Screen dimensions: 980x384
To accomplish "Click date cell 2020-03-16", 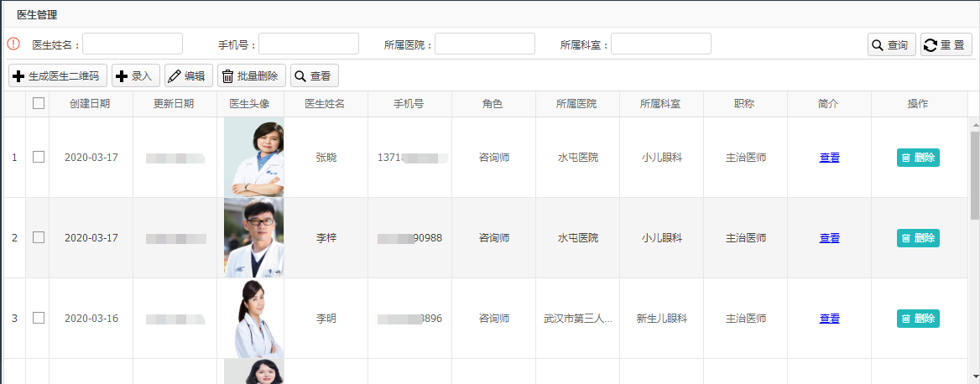I will coord(91,319).
